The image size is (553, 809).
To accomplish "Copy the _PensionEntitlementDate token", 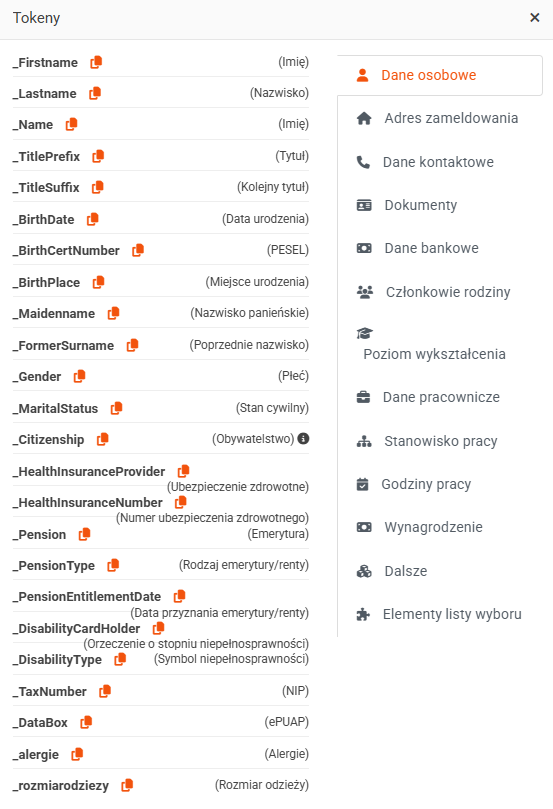I will 180,596.
